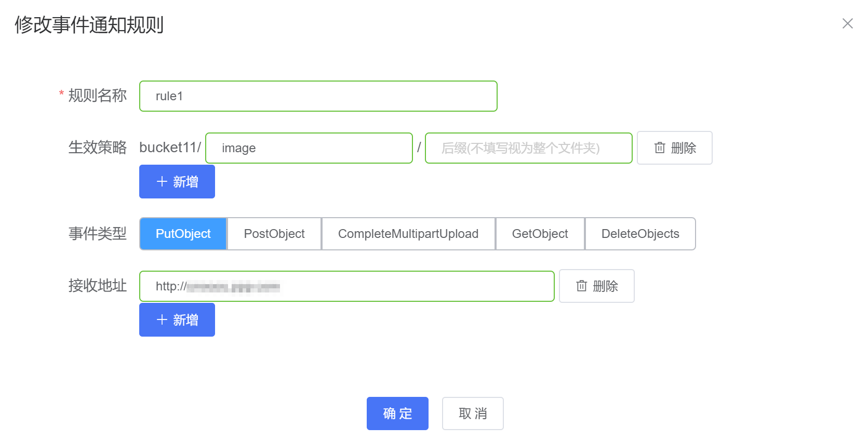Enable the DeleteObjects event type
The width and height of the screenshot is (868, 440).
pos(640,234)
